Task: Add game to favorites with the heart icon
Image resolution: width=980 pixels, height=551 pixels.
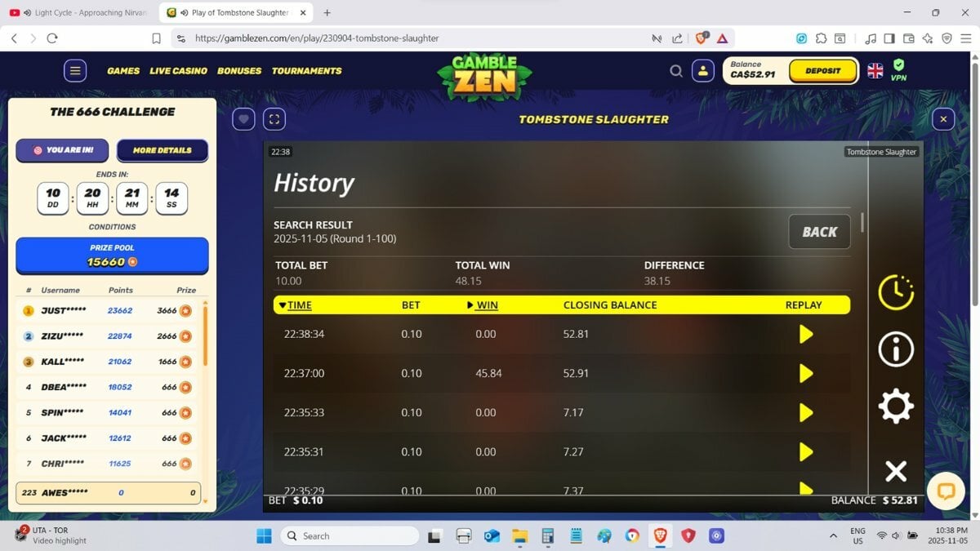Action: (243, 119)
